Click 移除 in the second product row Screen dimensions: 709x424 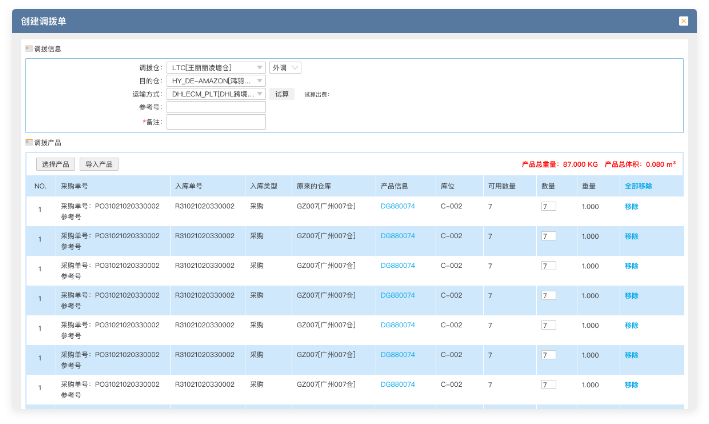(631, 236)
